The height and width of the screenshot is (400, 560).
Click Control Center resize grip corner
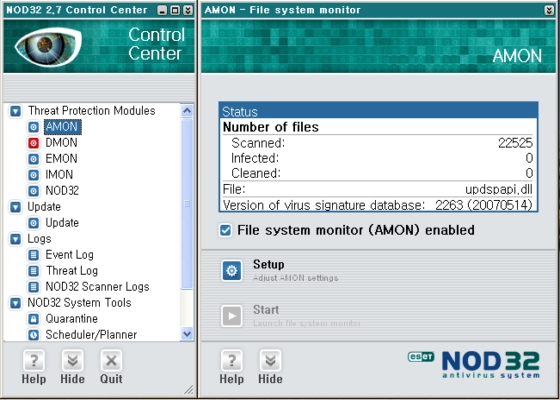tap(189, 390)
